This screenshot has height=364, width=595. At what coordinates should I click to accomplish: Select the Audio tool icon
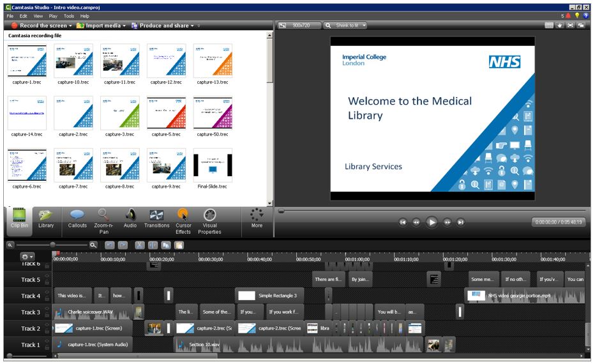click(x=130, y=219)
